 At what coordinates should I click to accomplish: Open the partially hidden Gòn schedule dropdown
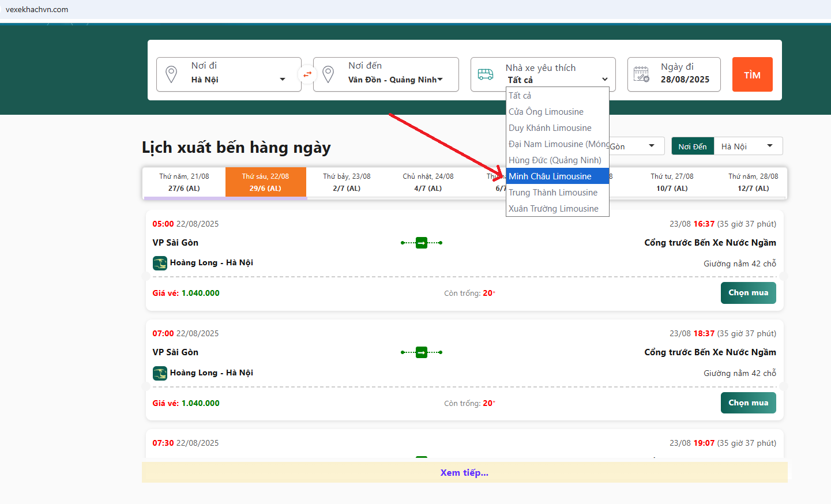click(637, 146)
